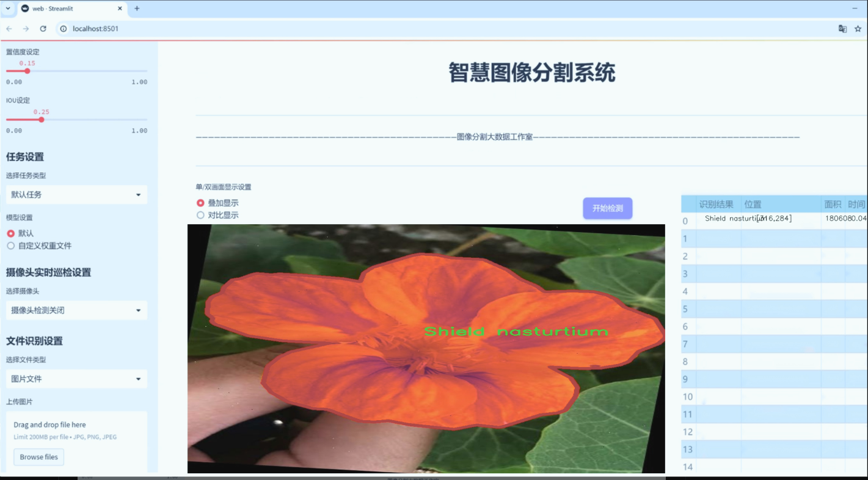Open the translate page icon
Screen dimensions: 868x480
pyautogui.click(x=842, y=29)
